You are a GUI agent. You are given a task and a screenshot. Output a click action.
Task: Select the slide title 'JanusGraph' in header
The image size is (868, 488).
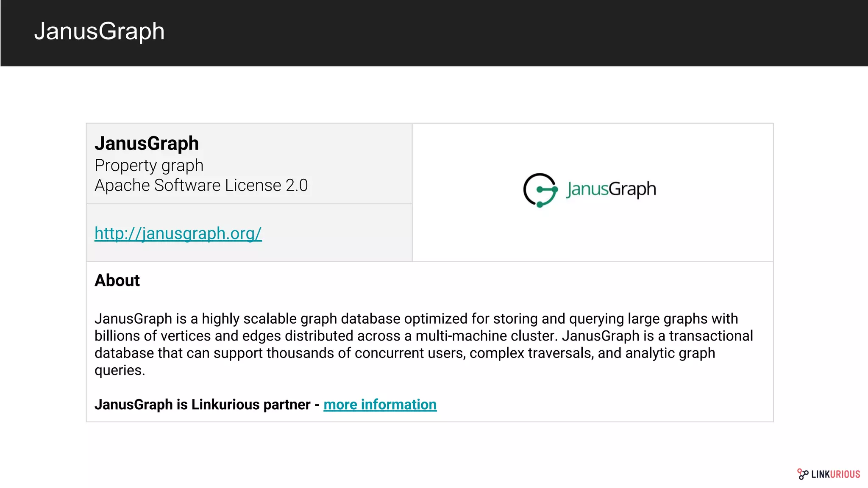(x=99, y=31)
